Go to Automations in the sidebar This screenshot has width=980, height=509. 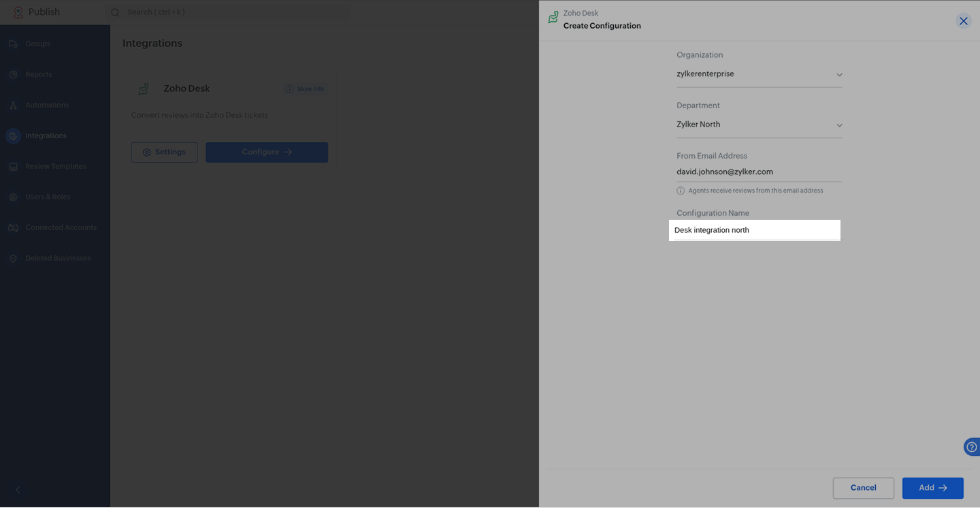coord(47,105)
